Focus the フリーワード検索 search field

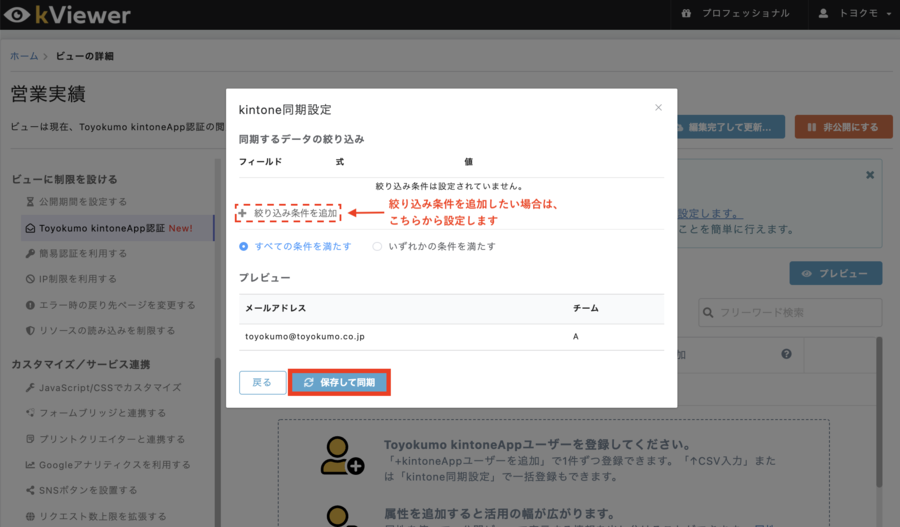790,312
